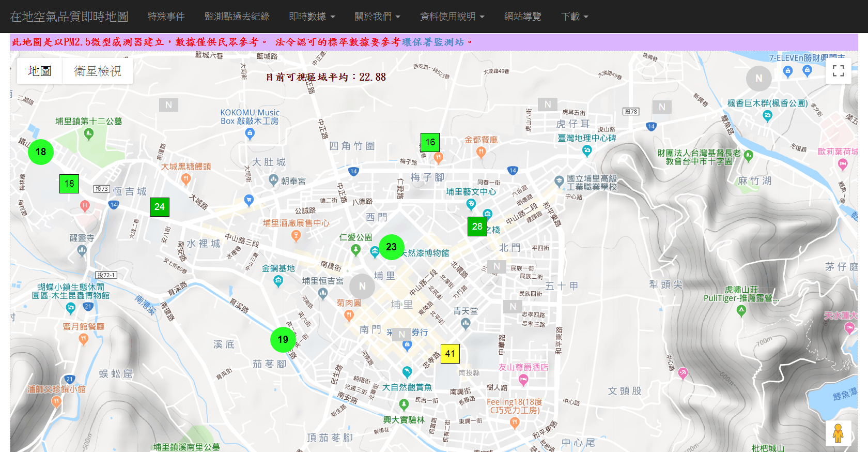Expand the 即時數據 dropdown menu
868x452 pixels.
312,17
